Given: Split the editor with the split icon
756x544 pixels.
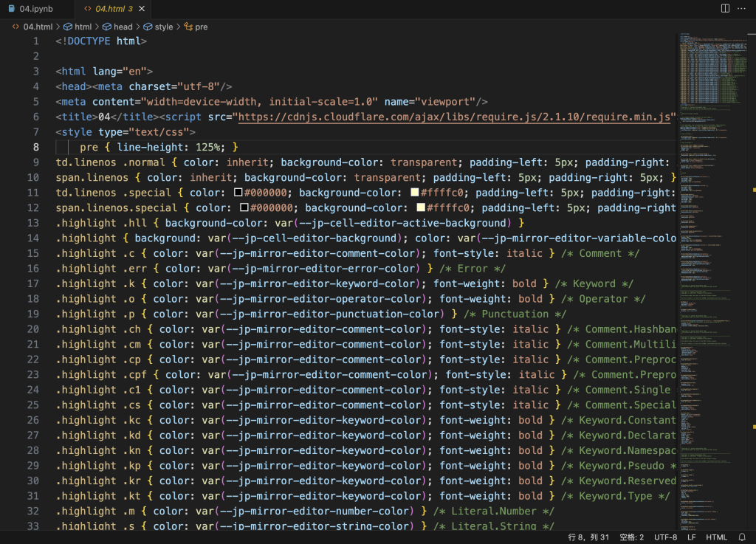Looking at the screenshot, I should (725, 8).
